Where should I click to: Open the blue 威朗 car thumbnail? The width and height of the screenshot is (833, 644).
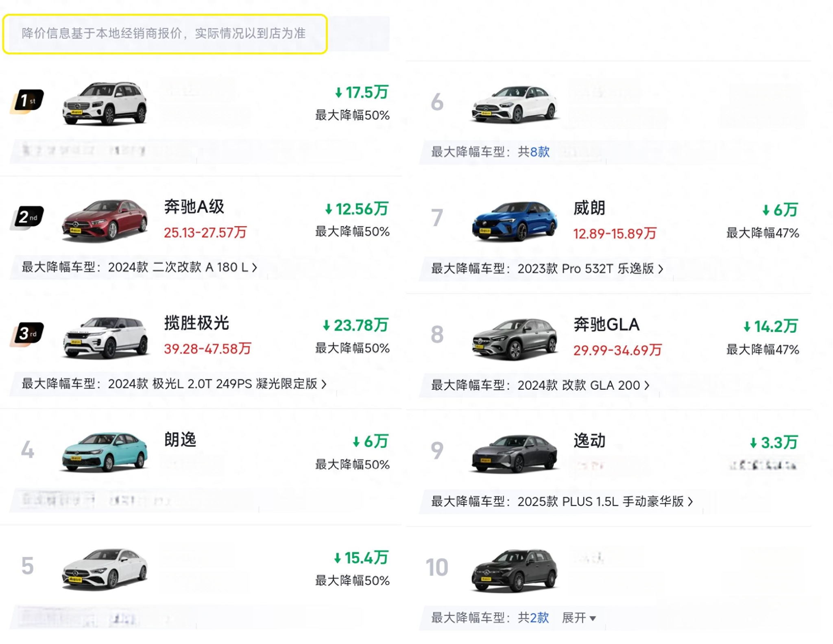click(515, 221)
